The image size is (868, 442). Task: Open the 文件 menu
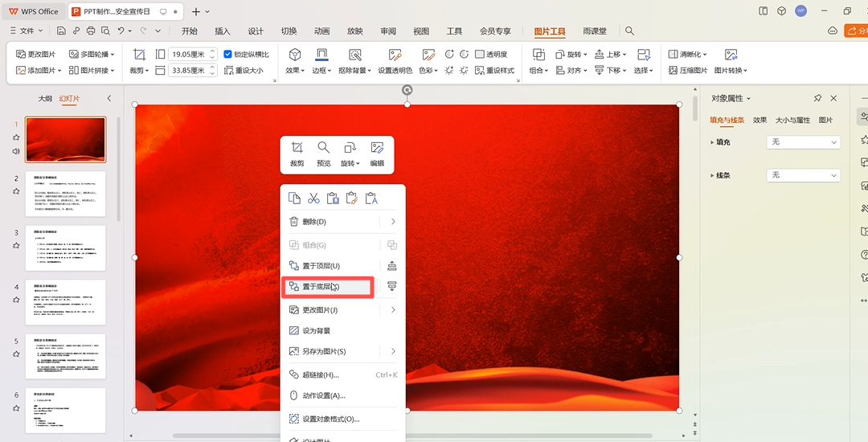(26, 31)
